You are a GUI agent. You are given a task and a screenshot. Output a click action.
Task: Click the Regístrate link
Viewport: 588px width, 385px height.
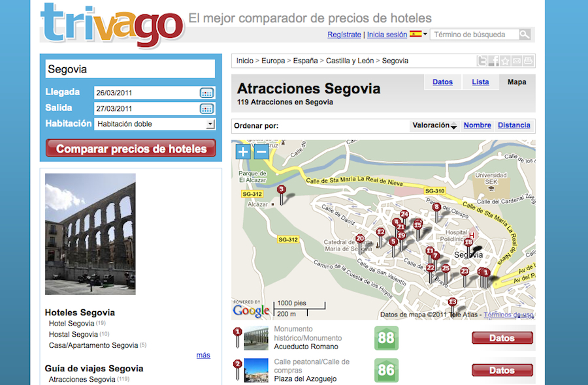344,35
